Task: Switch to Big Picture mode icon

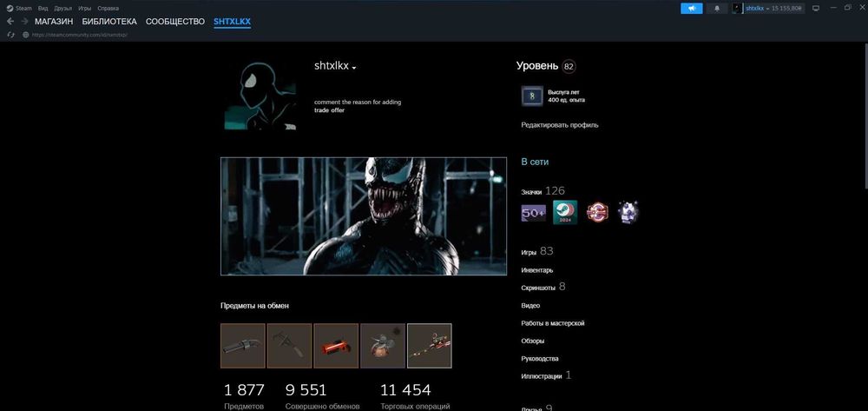Action: pos(816,9)
